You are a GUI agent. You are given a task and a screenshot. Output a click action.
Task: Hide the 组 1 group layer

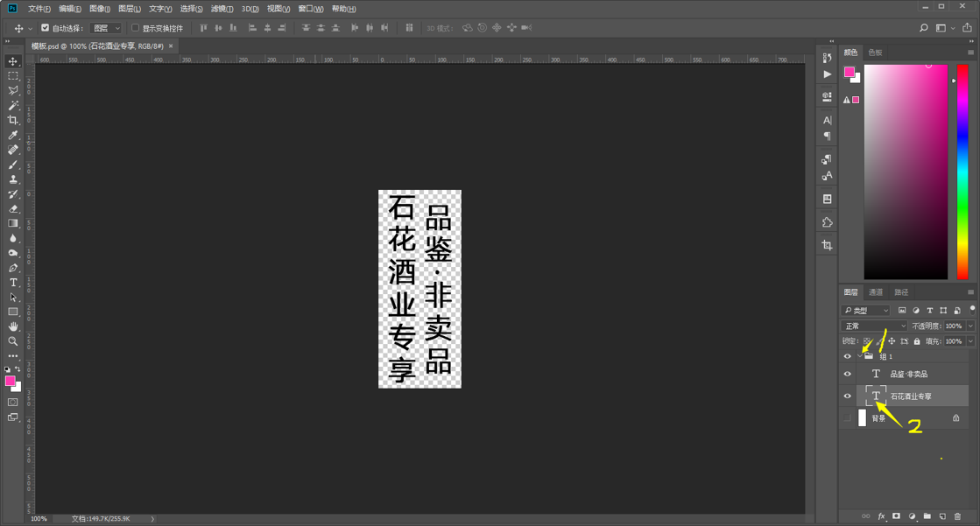point(848,357)
